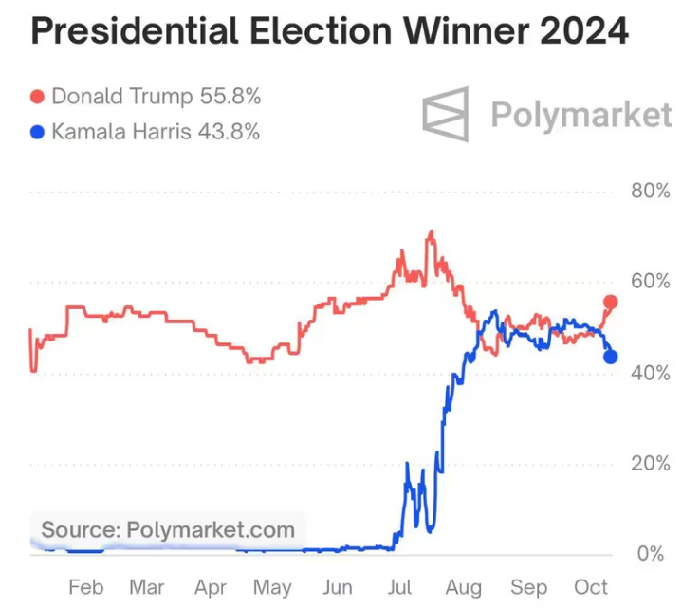Select the 60% y-axis label
Screen dimensions: 700x608
[x=651, y=282]
